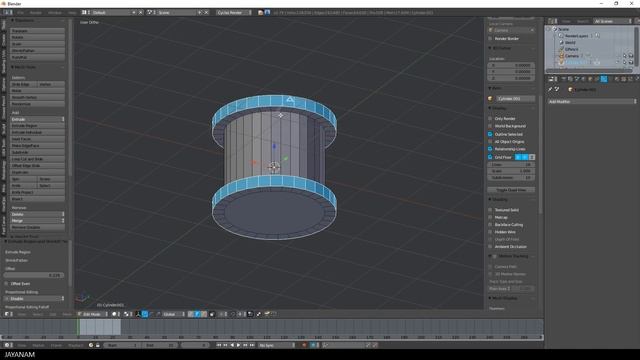This screenshot has height=360, width=640.
Task: Open the Merge dropdown menu
Action: coord(38,220)
